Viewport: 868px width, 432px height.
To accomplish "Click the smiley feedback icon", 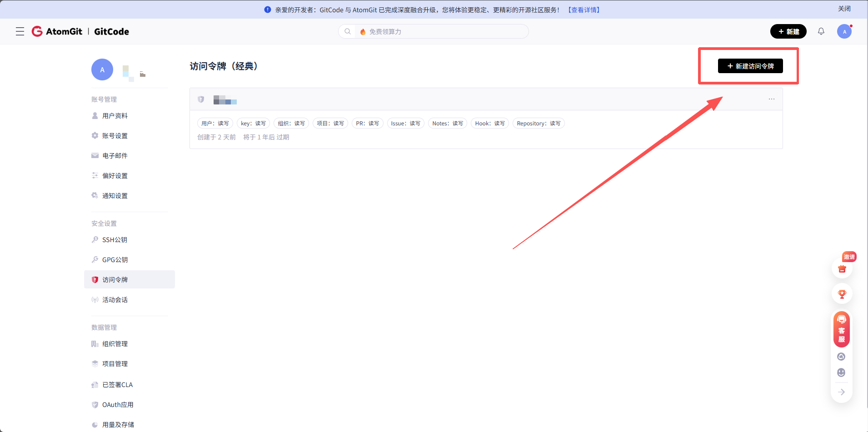I will coord(842,372).
